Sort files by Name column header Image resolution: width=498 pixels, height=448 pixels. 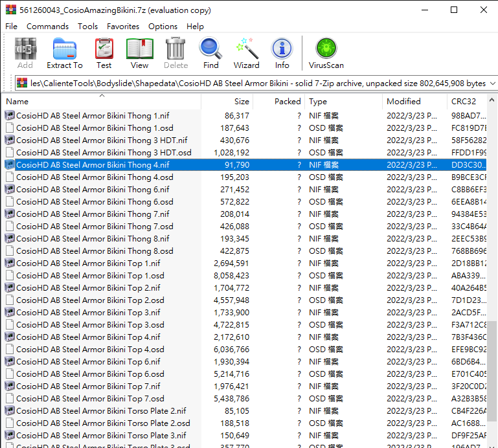pyautogui.click(x=102, y=101)
